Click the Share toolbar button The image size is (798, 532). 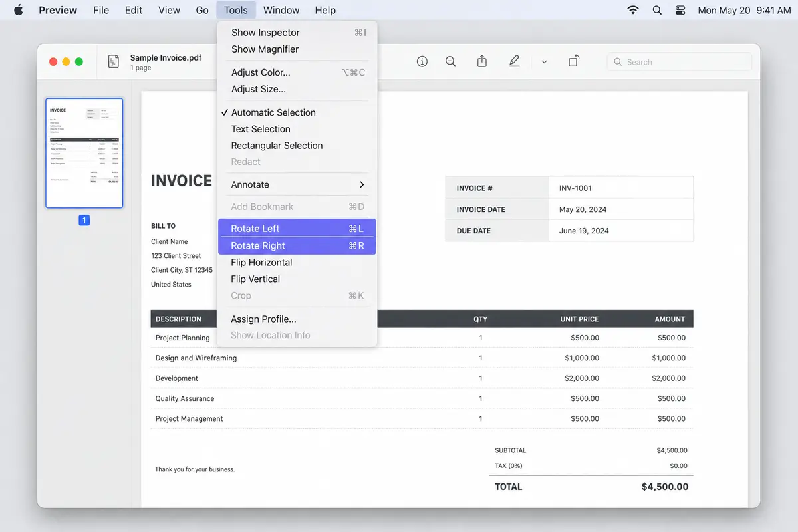[x=482, y=61]
